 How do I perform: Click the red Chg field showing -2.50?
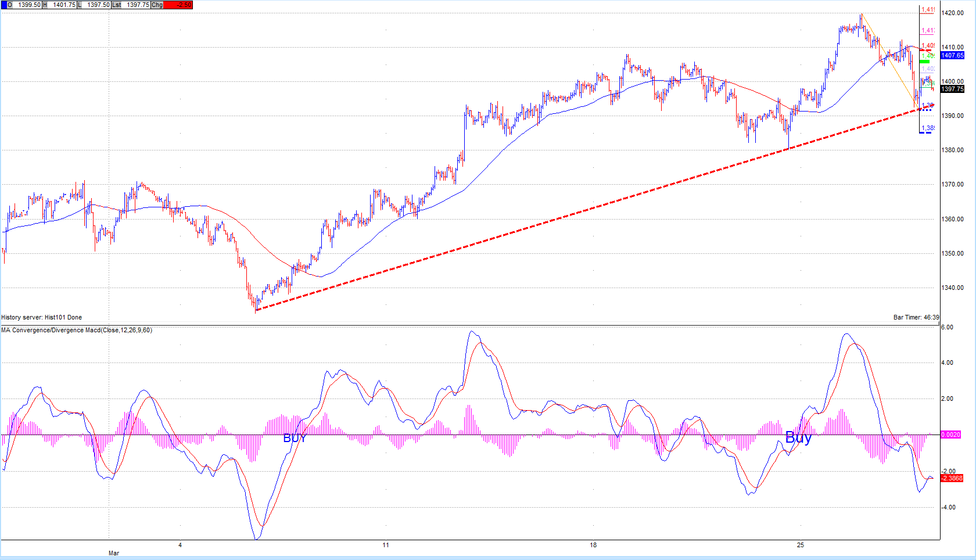coord(178,5)
